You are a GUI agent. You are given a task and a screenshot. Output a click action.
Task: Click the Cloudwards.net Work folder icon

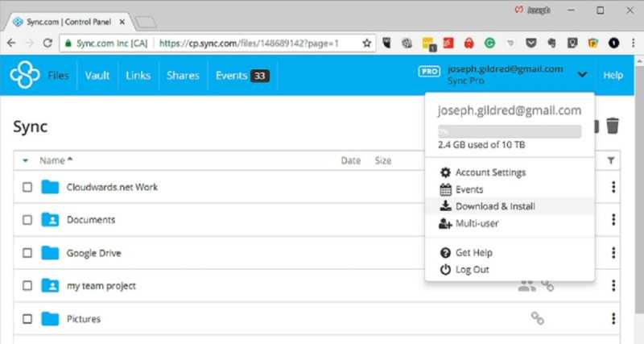(50, 187)
